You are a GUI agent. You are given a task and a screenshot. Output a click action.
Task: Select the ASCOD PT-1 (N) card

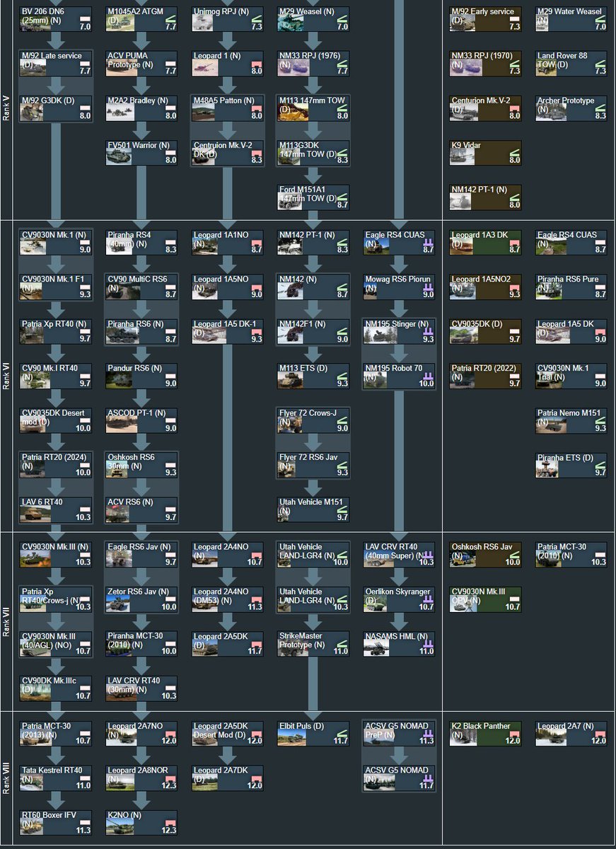point(141,420)
